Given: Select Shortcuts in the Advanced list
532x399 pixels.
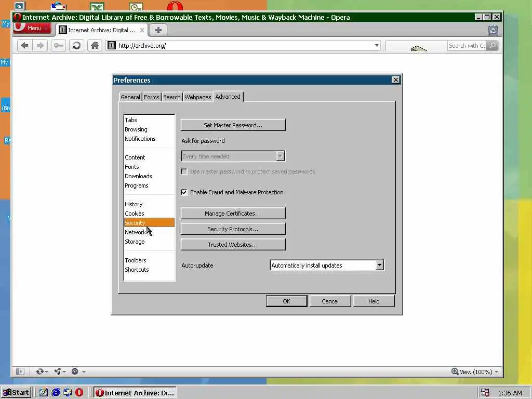Looking at the screenshot, I should click(x=149, y=270).
